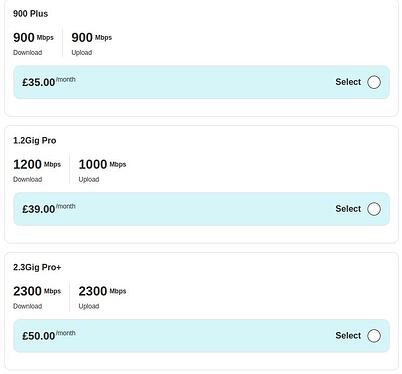Screen dimensions: 402x374
Task: Select the 900 Plus plan radio button
Action: pos(374,82)
